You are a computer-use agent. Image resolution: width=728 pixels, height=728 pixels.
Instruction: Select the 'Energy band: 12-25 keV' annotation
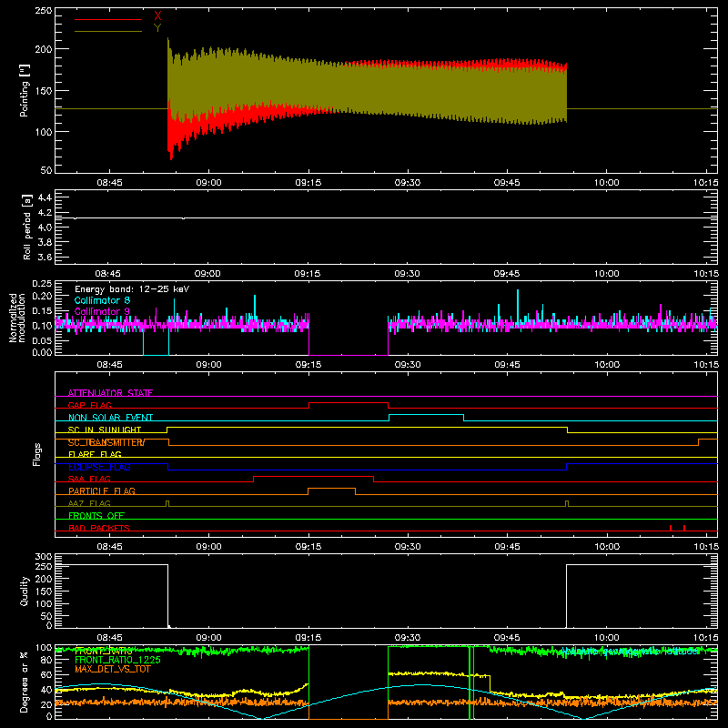click(x=132, y=289)
